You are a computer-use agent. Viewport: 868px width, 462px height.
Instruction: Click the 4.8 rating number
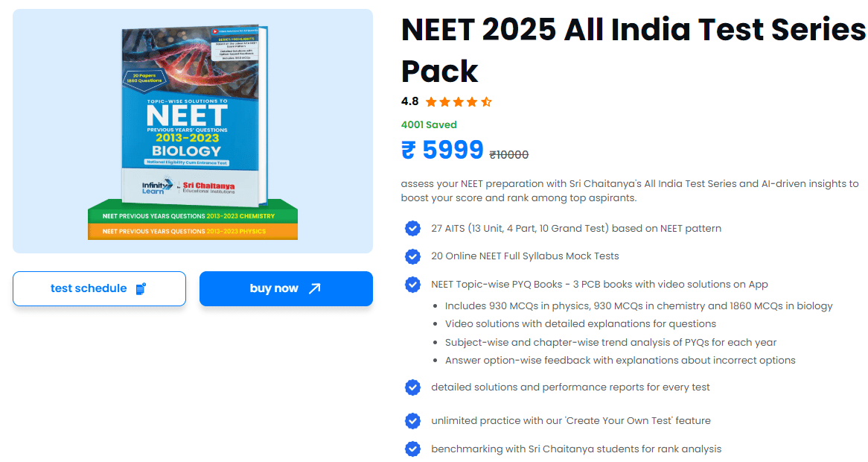(x=409, y=101)
